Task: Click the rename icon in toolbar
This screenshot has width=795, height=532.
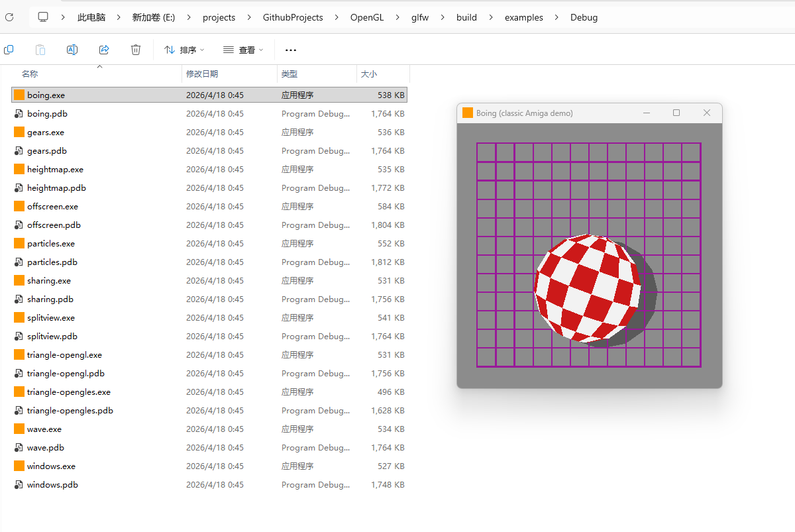Action: (72, 50)
